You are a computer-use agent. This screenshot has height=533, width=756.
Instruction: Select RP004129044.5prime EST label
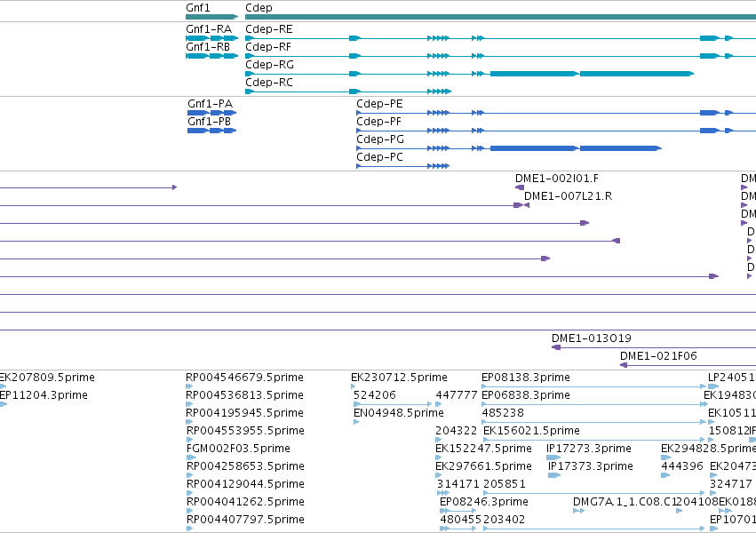coord(245,485)
